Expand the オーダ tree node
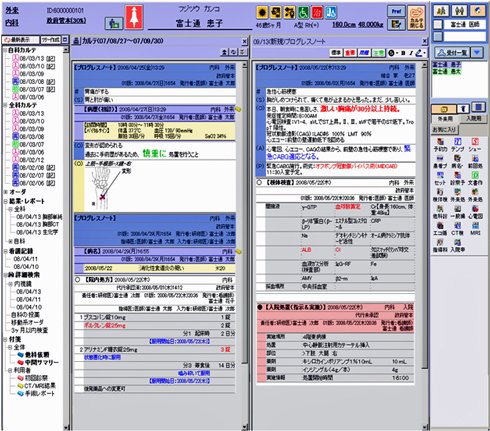Image resolution: width=490 pixels, height=431 pixels. (6, 192)
